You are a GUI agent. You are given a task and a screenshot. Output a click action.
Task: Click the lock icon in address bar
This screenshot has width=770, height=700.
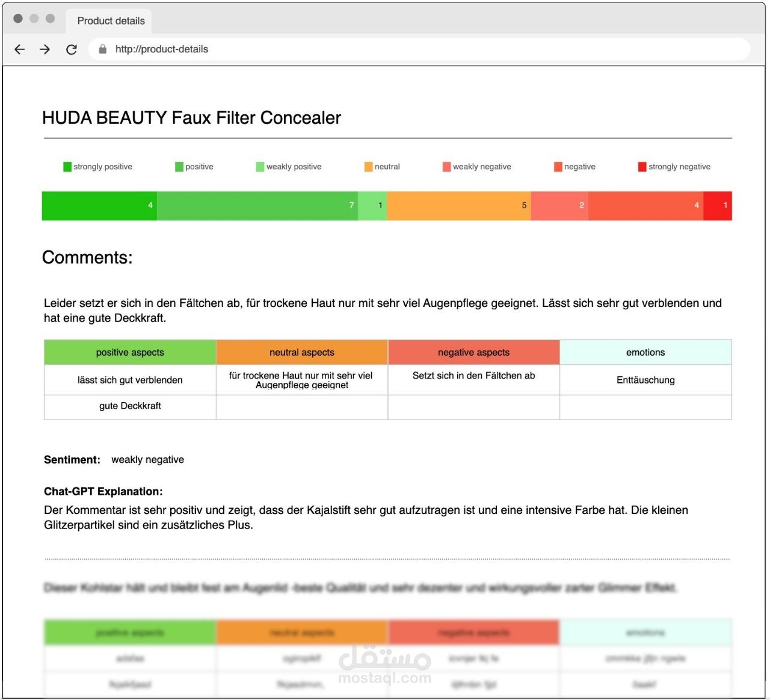[102, 49]
